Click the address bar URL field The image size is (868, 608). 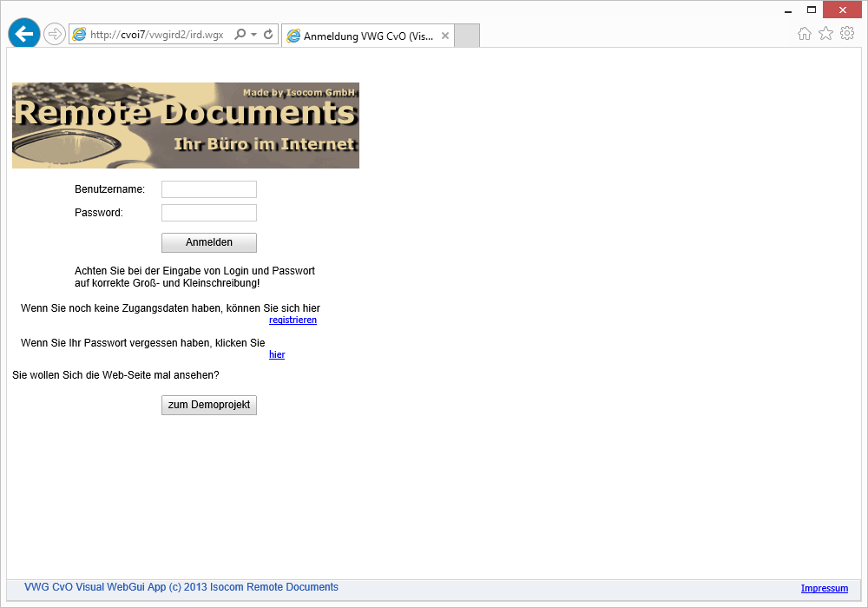coord(156,35)
